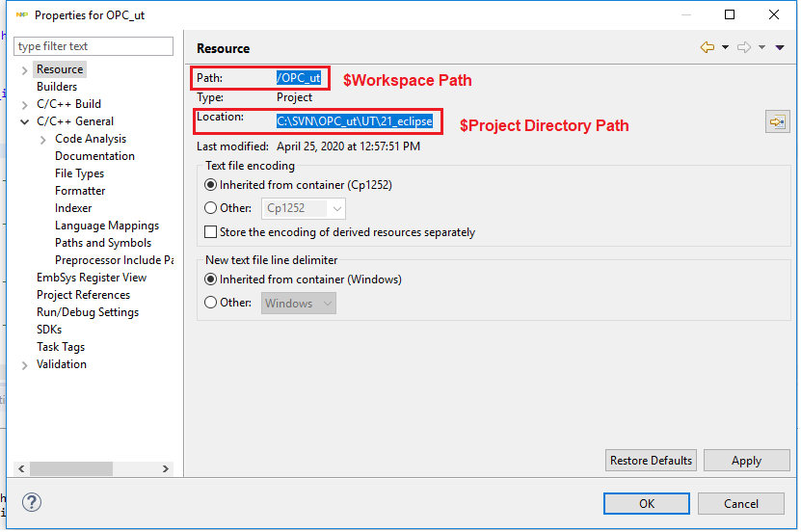
Task: Select Inherited from container (Windows) radio
Action: pos(211,279)
